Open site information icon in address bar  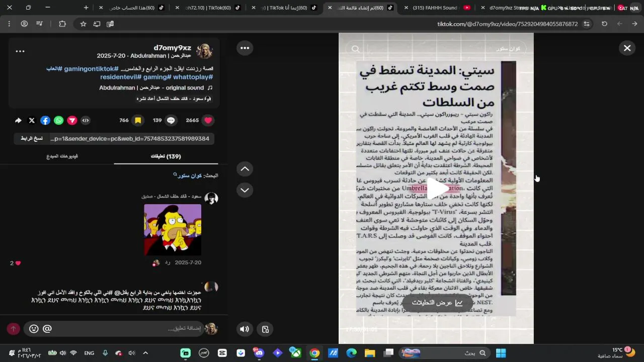click(x=587, y=24)
